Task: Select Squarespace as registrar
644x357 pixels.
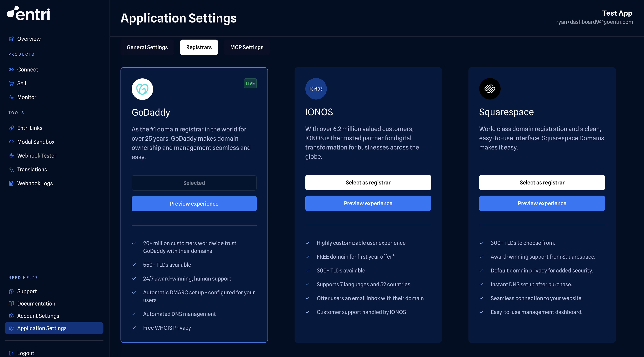Action: (542, 183)
